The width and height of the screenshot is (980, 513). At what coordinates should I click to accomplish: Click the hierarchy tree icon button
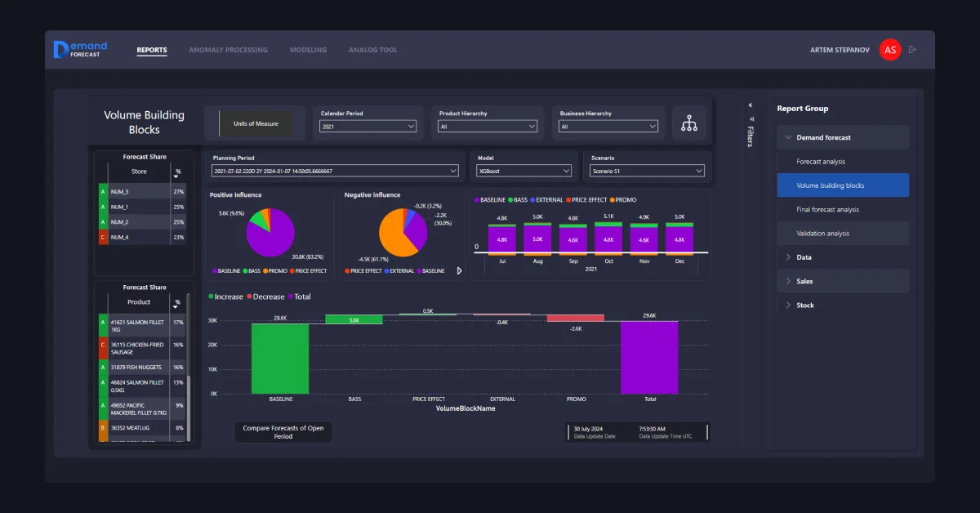click(689, 123)
